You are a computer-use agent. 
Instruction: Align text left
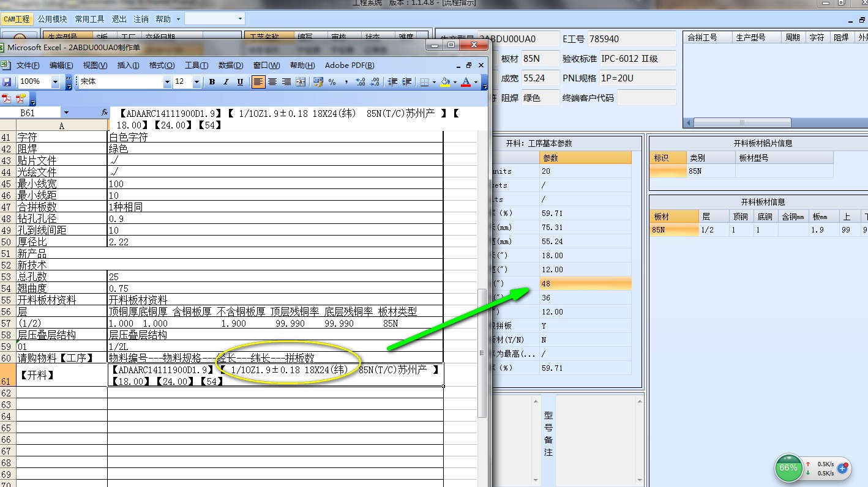click(258, 82)
